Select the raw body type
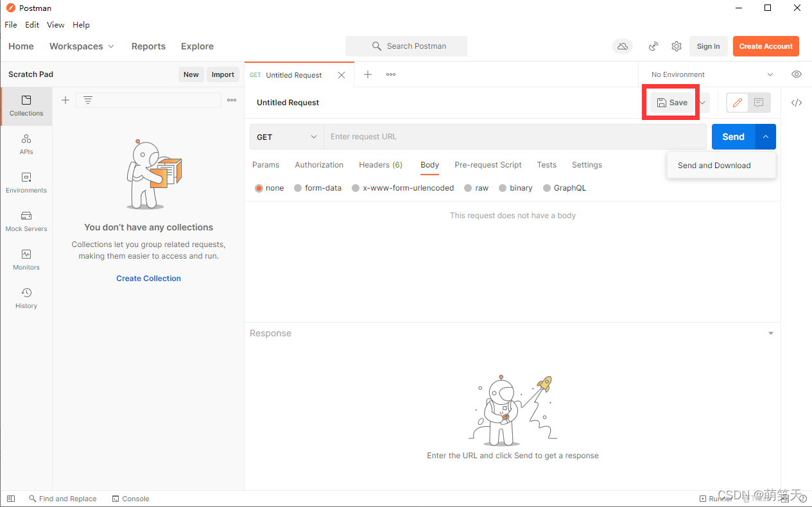Image resolution: width=812 pixels, height=507 pixels. pyautogui.click(x=476, y=188)
